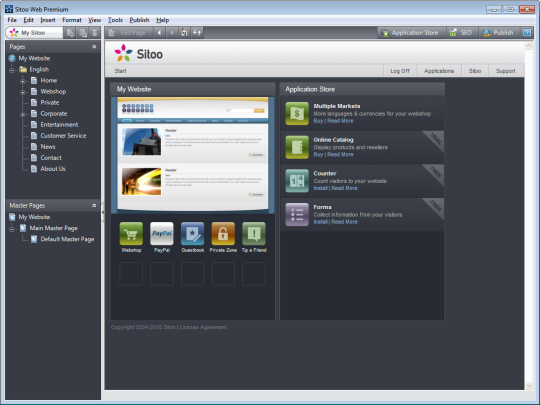Collapse the Master Pages panel header arrow
Viewport: 540px width, 405px height.
point(94,206)
